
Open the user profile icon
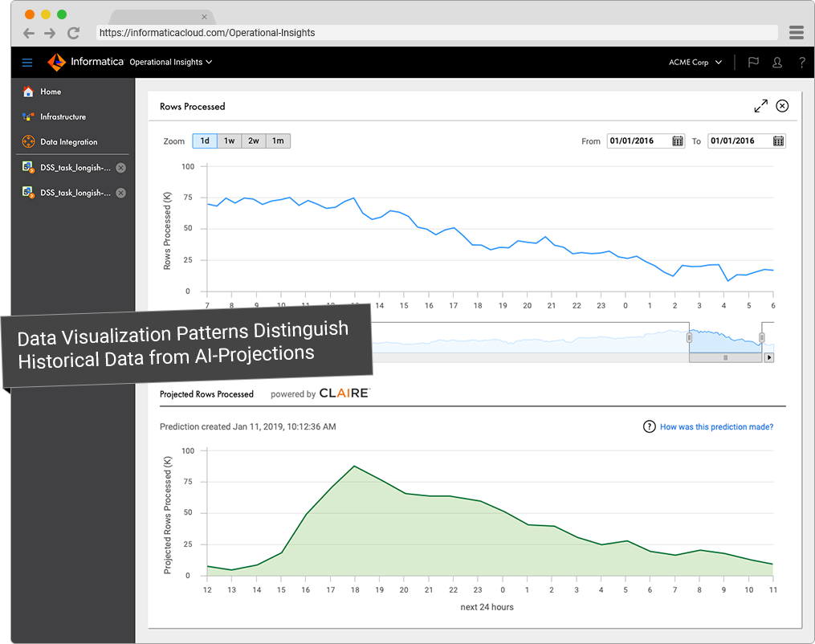777,63
